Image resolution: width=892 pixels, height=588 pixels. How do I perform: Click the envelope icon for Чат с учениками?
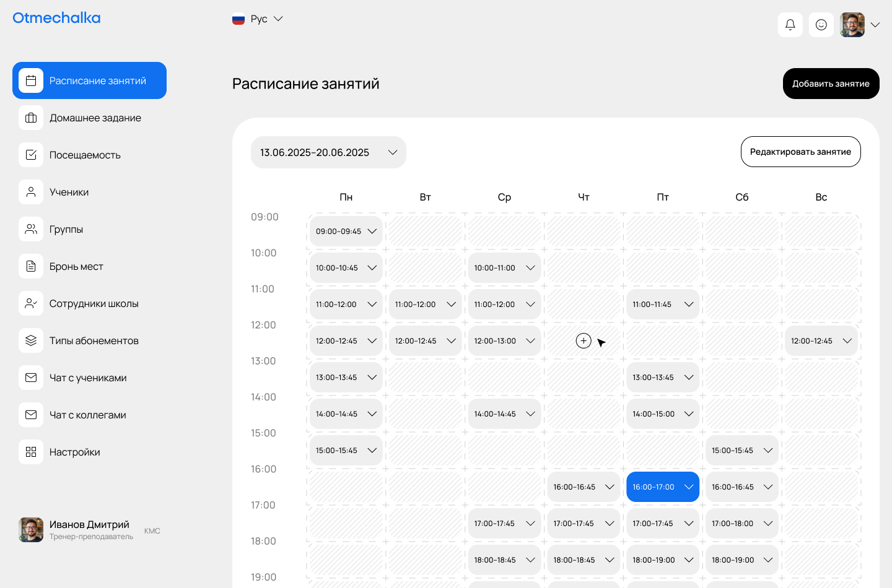coord(31,378)
